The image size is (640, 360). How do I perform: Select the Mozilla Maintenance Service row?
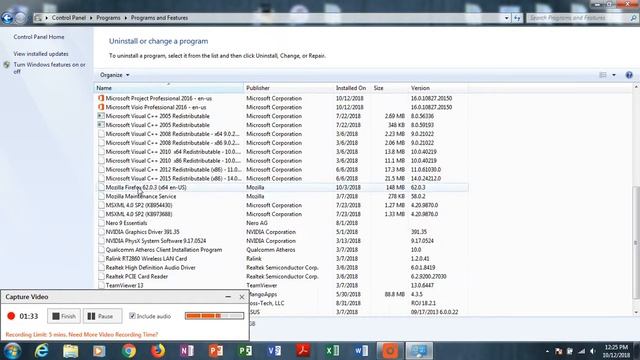(x=282, y=196)
